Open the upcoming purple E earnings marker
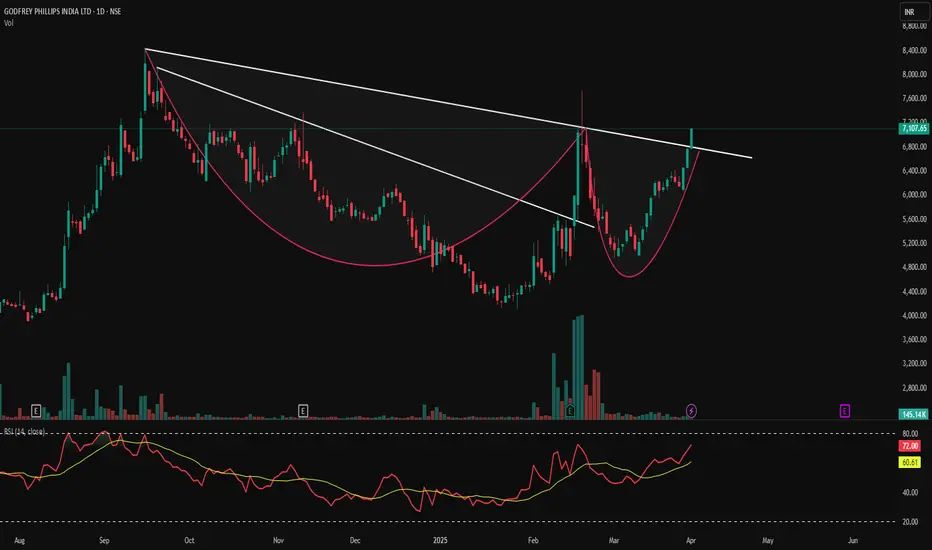The width and height of the screenshot is (932, 550). pyautogui.click(x=845, y=410)
